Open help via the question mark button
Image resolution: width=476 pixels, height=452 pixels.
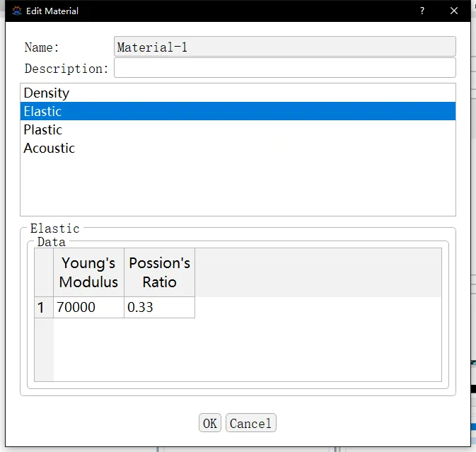coord(422,11)
